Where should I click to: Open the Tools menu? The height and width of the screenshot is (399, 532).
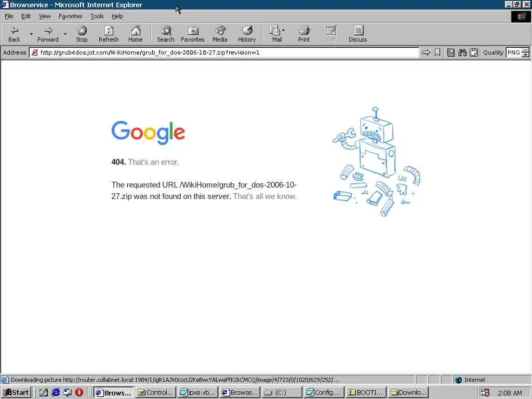[x=97, y=16]
